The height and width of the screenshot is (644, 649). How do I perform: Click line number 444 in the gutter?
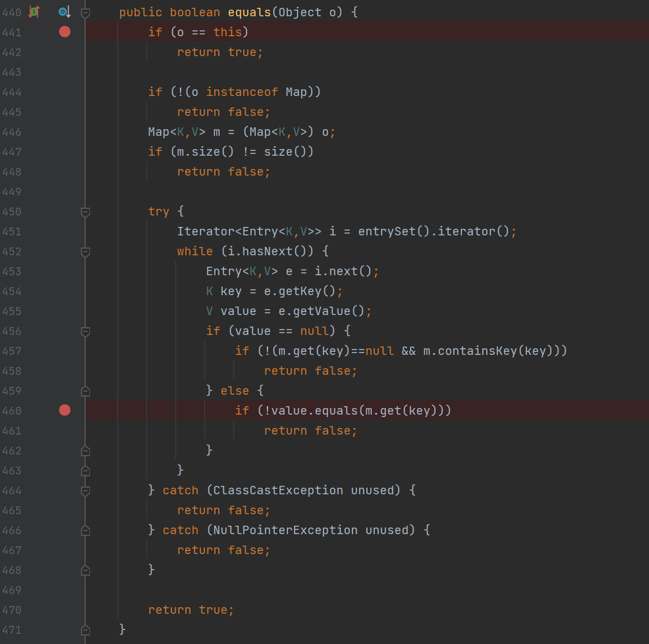point(11,92)
